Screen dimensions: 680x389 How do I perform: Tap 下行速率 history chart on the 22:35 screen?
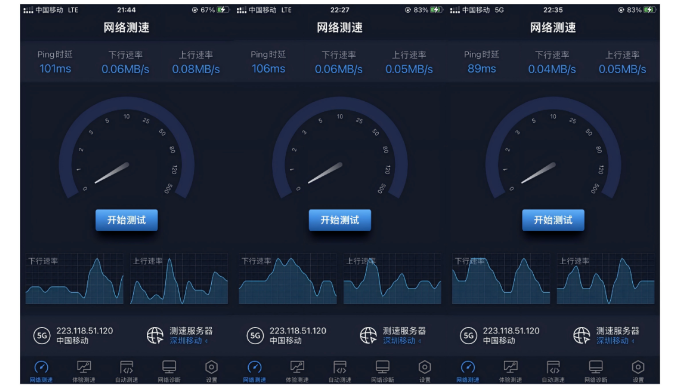click(501, 279)
